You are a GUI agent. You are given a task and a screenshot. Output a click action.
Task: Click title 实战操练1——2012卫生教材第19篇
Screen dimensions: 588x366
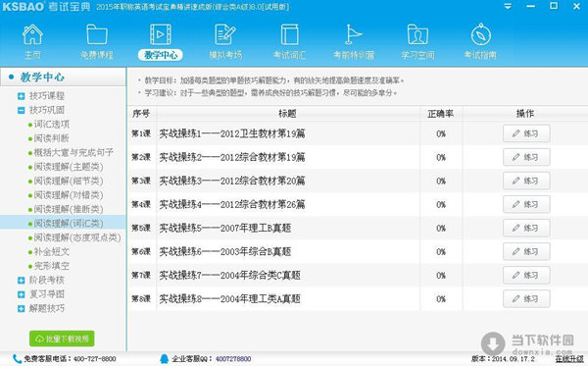point(232,133)
